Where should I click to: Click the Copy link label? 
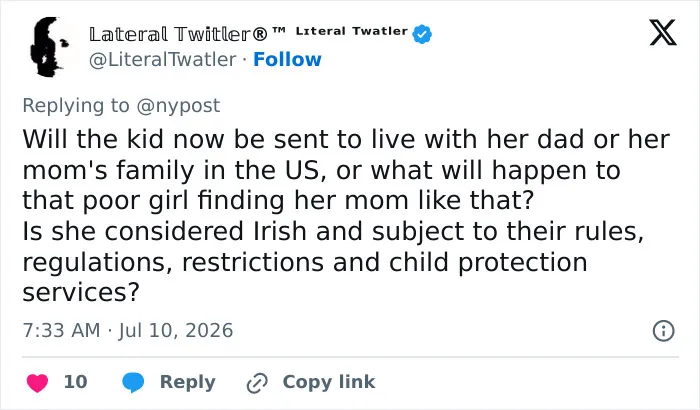click(x=329, y=382)
